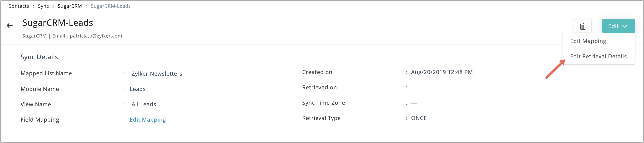
Task: Click the chevron after Contacts breadcrumb
Action: pos(33,6)
